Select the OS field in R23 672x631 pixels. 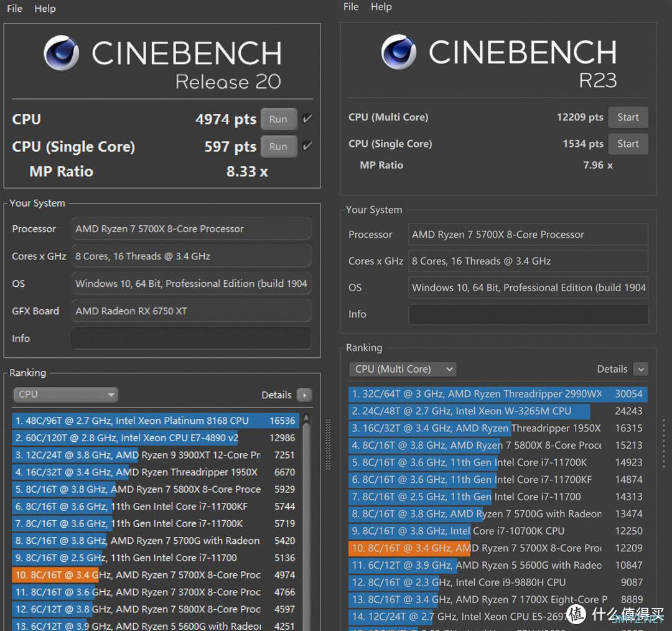(x=528, y=287)
